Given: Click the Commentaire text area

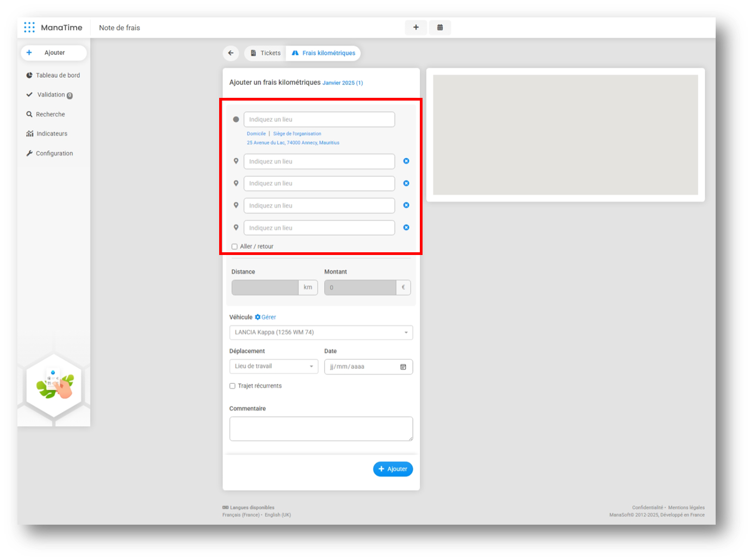Looking at the screenshot, I should [x=321, y=429].
